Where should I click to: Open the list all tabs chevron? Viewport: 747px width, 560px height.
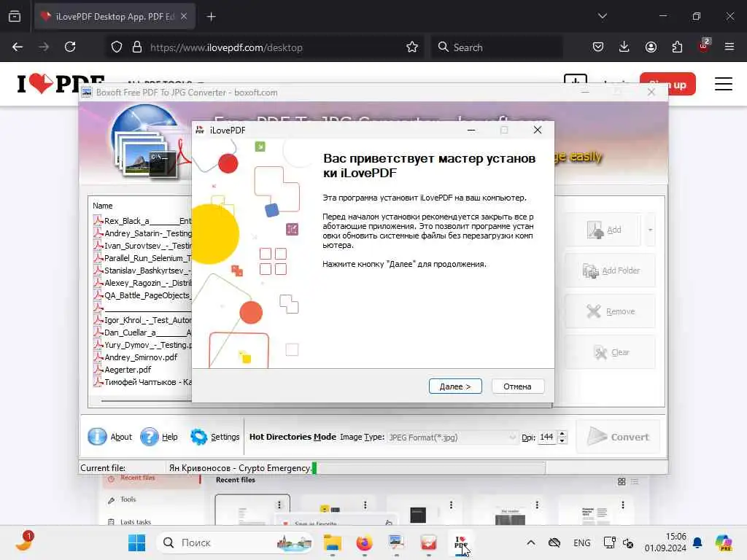(x=603, y=16)
